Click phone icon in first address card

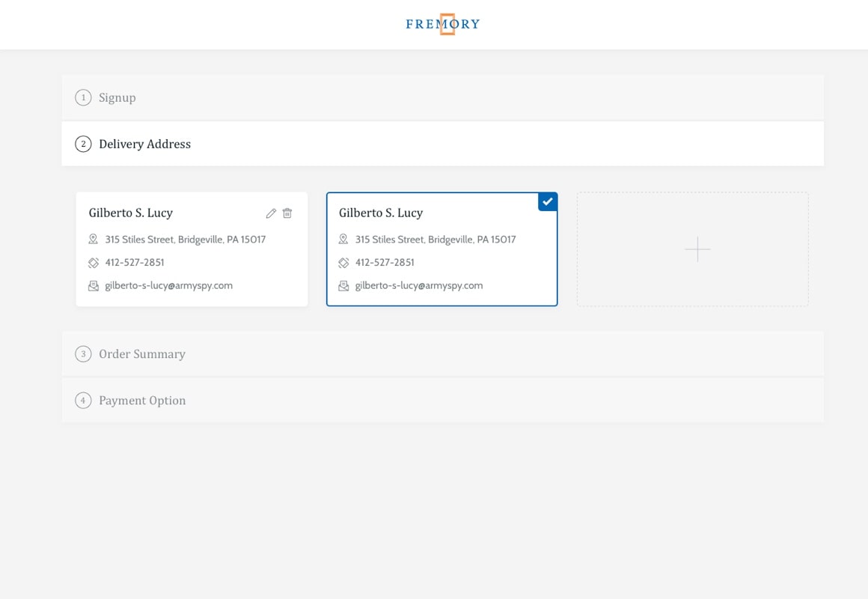point(94,263)
